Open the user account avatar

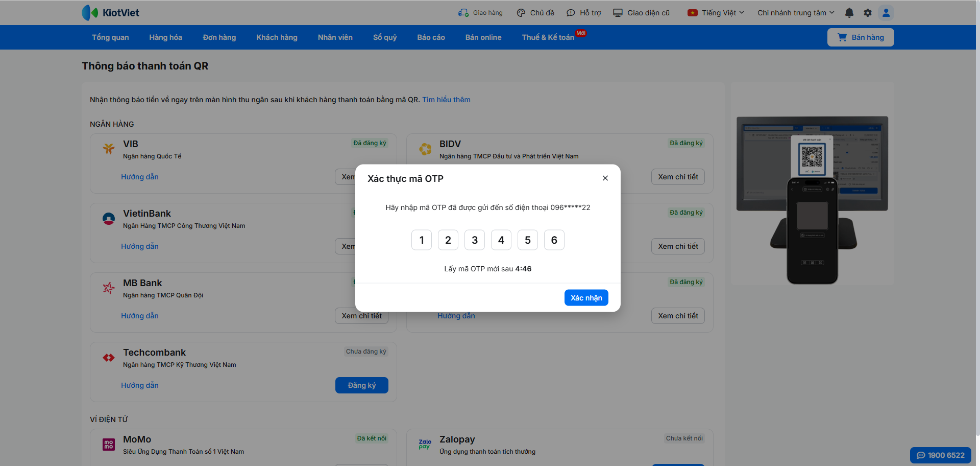coord(886,13)
